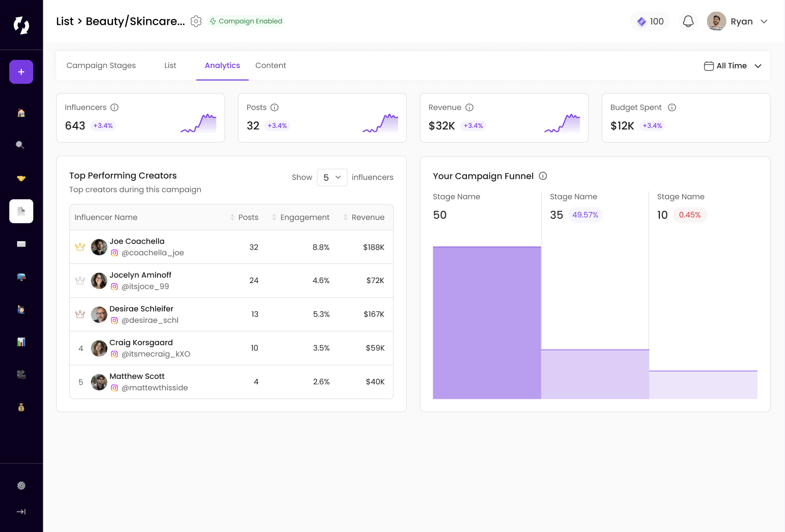This screenshot has height=532, width=785.
Task: Click the purple plus button in sidebar
Action: pyautogui.click(x=21, y=72)
